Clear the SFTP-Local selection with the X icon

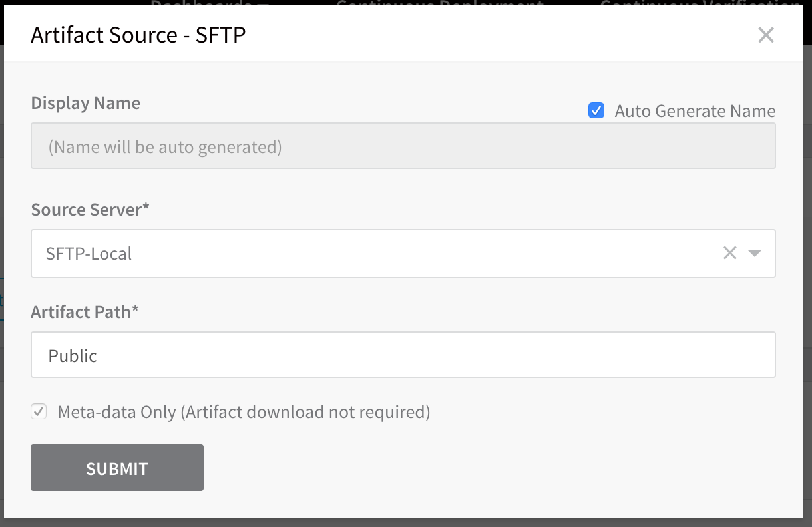[x=730, y=253]
